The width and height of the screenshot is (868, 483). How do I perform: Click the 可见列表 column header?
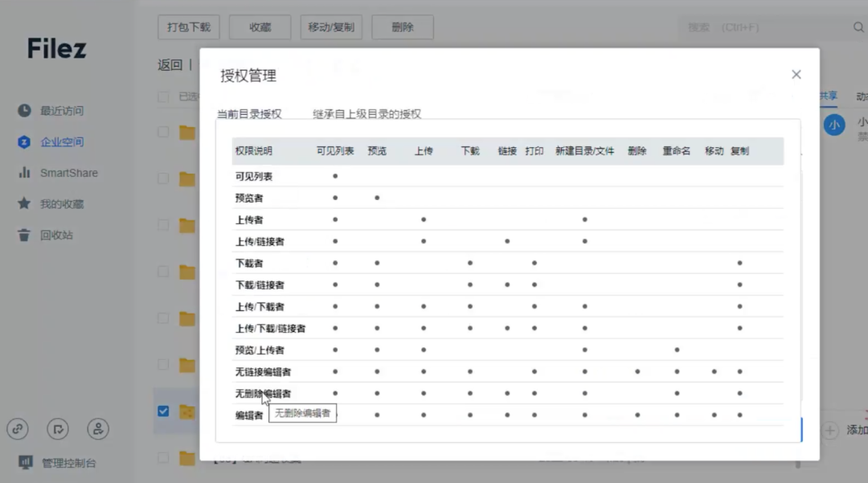pos(335,151)
